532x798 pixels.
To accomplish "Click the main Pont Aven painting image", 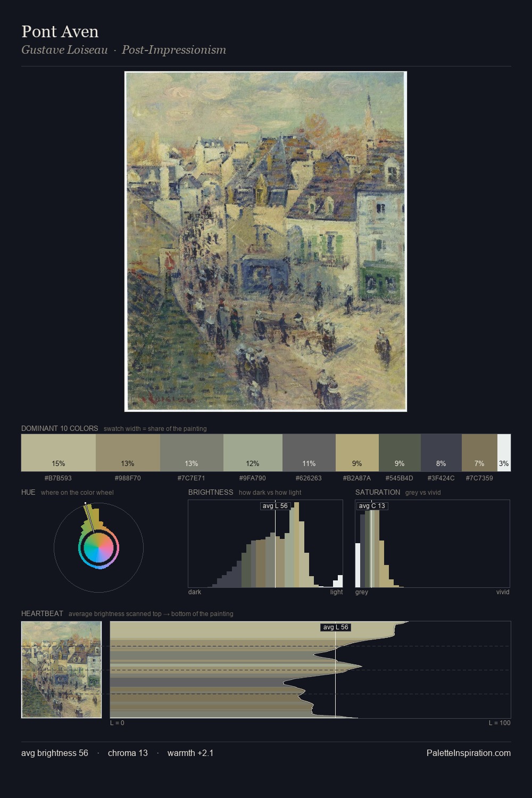I will pyautogui.click(x=265, y=242).
